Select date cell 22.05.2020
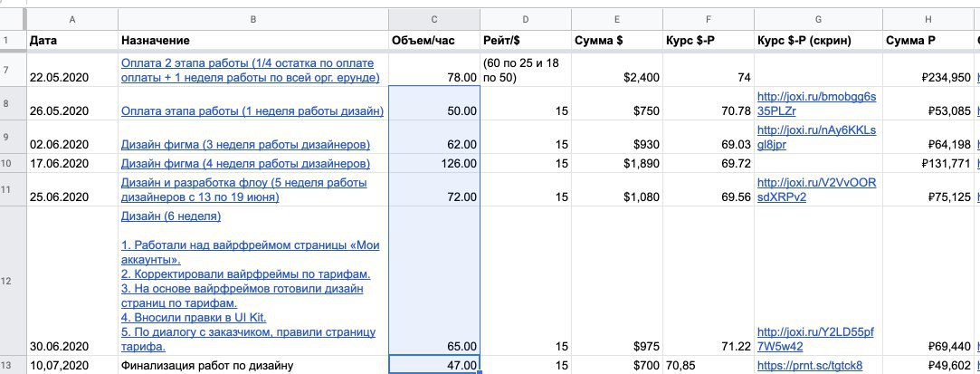This screenshot has width=980, height=374. (71, 70)
